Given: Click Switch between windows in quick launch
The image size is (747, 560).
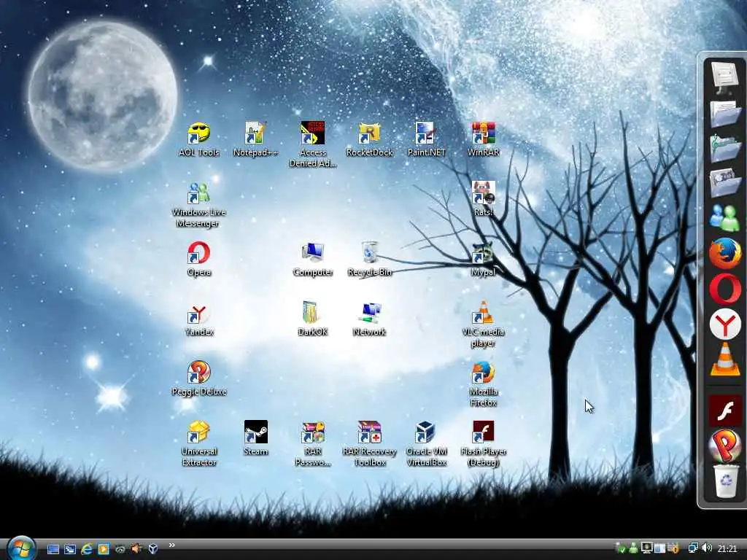Looking at the screenshot, I should click(70, 549).
